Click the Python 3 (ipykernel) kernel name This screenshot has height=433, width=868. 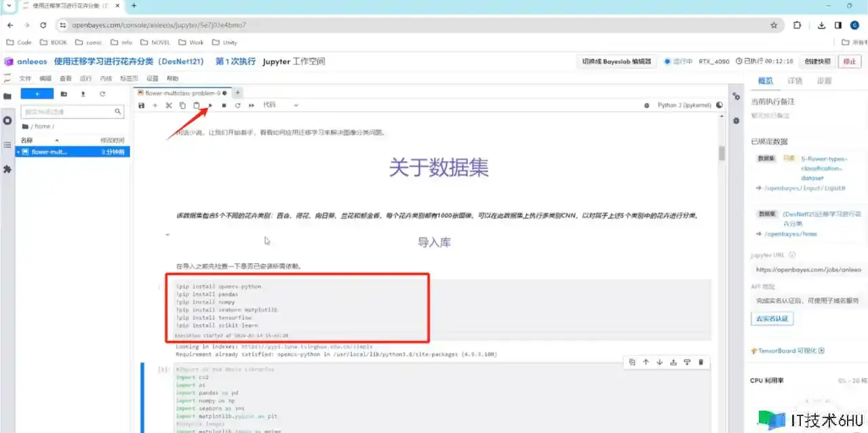684,105
